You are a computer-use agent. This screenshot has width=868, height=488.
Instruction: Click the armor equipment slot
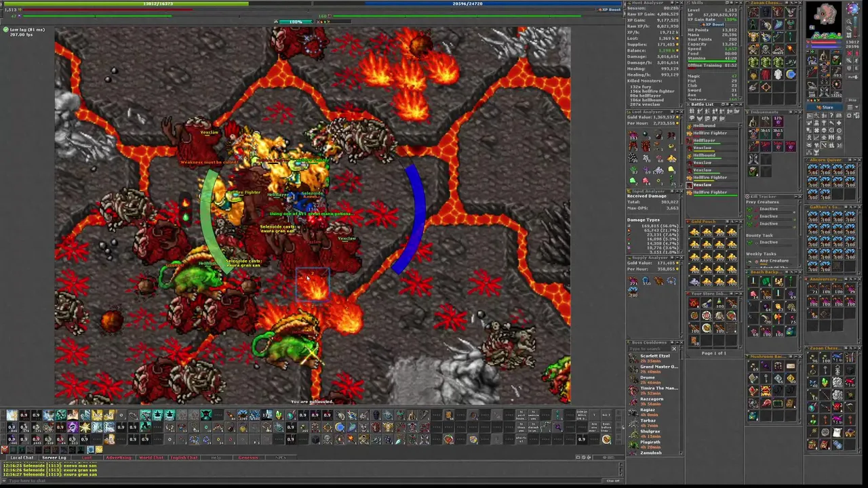coord(824,67)
